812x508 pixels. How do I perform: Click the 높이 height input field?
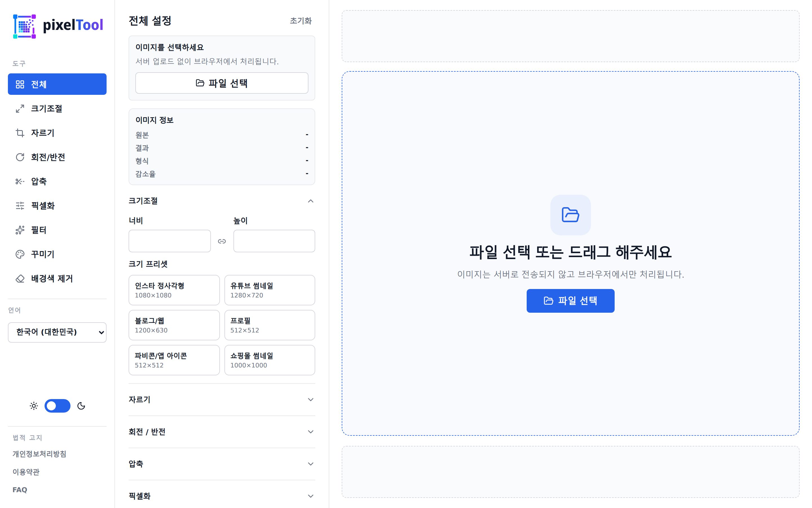coord(274,241)
